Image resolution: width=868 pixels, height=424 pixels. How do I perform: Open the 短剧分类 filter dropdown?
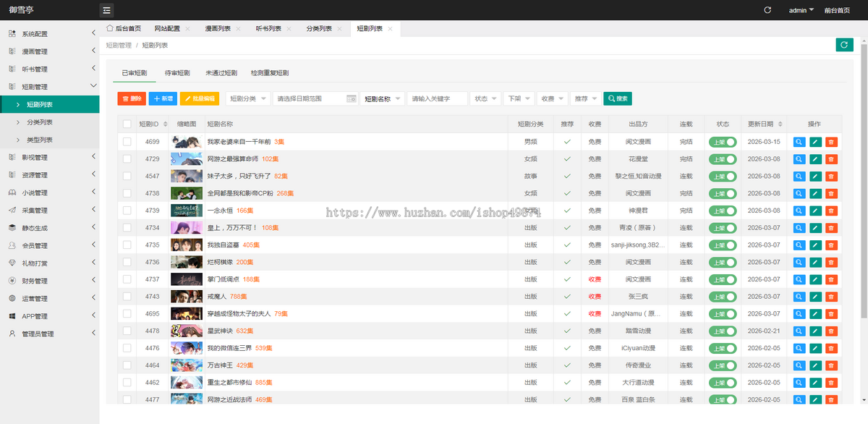point(247,98)
